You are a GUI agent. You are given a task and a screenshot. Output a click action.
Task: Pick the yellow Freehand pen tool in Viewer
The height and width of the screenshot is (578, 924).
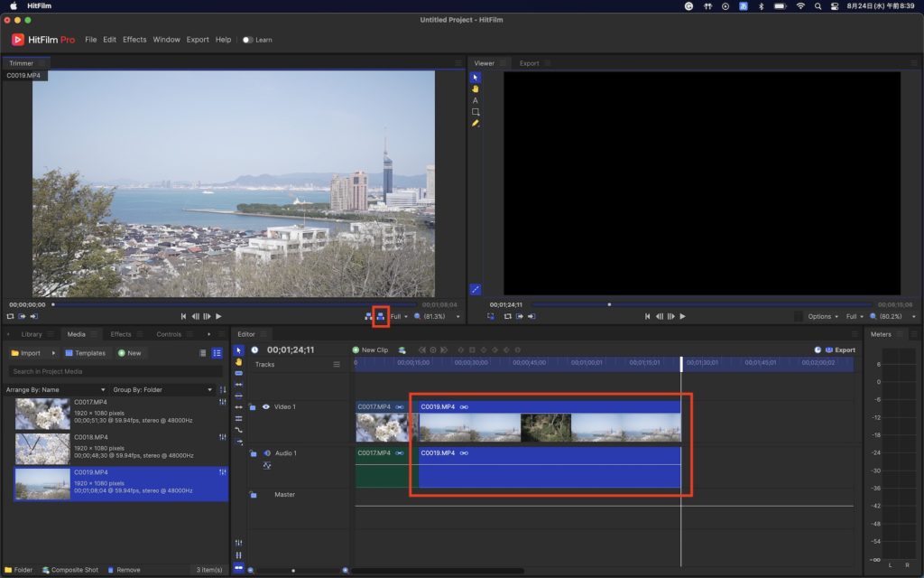coord(476,123)
